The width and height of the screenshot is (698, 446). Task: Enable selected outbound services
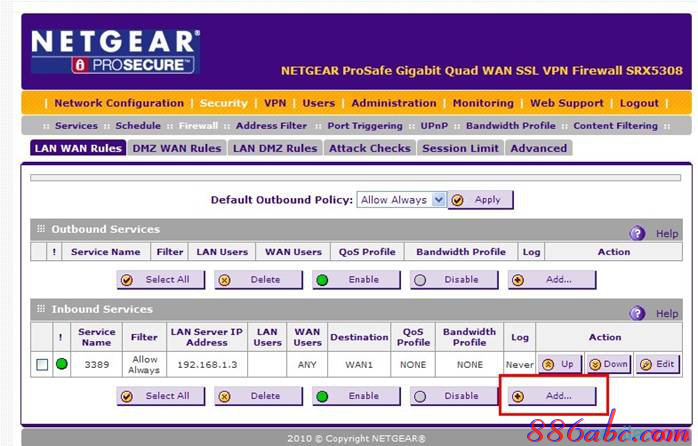tap(356, 280)
